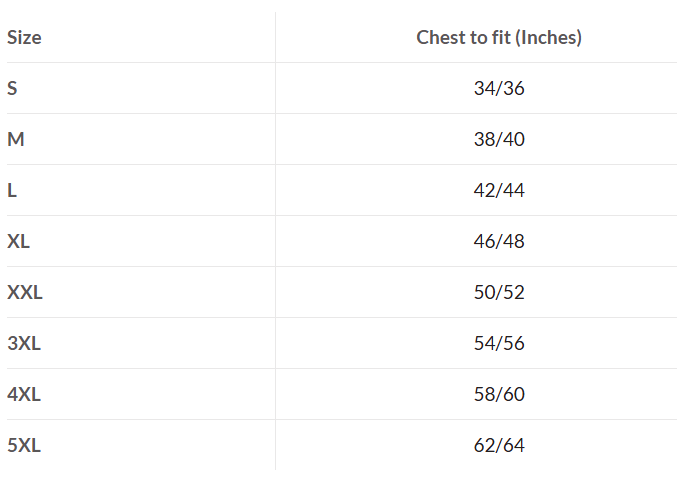Screen dimensions: 677x485
Task: Select the M size cell
Action: point(16,139)
